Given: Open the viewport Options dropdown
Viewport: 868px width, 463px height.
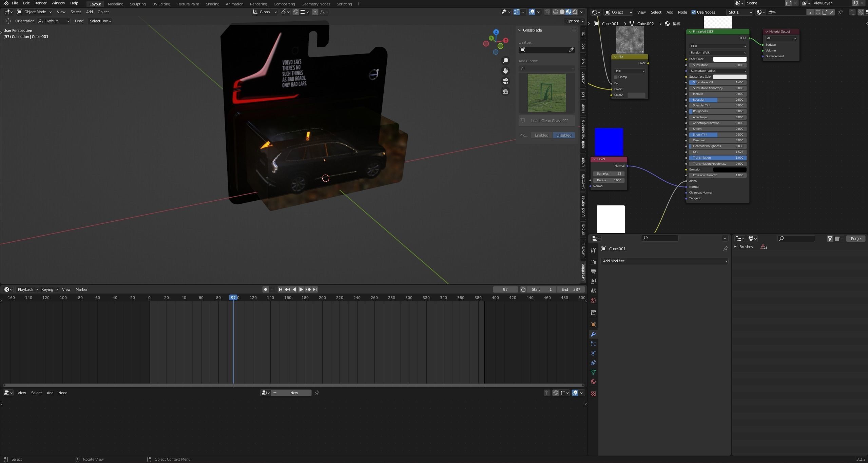Looking at the screenshot, I should 575,21.
